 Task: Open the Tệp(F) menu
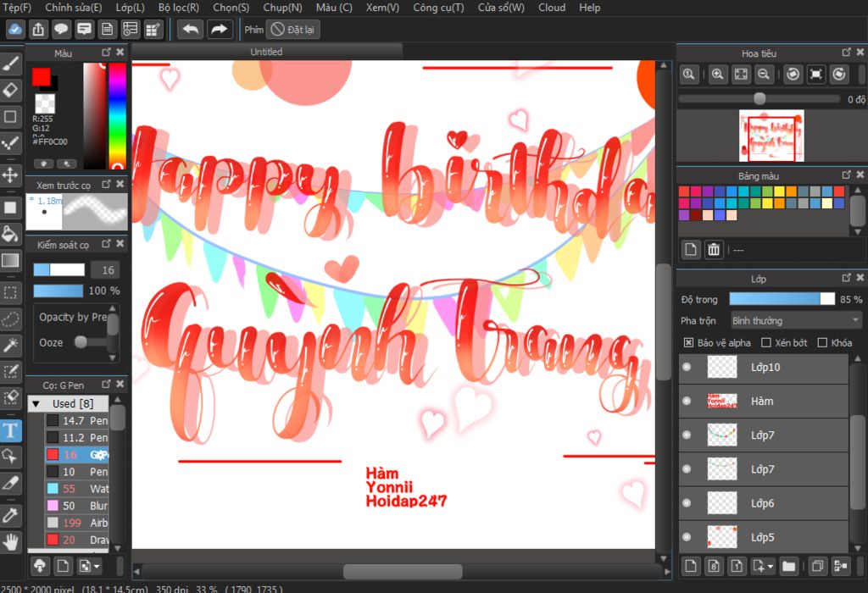(17, 8)
